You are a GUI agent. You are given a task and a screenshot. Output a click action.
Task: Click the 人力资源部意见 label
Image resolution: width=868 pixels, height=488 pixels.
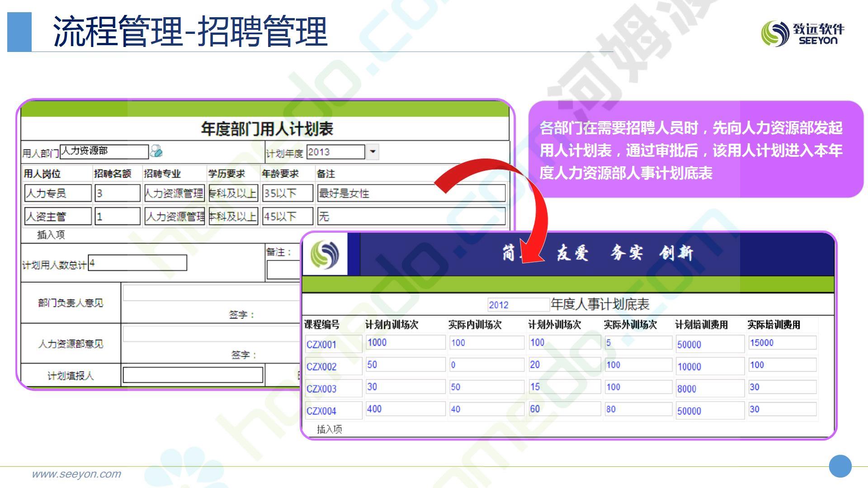71,344
